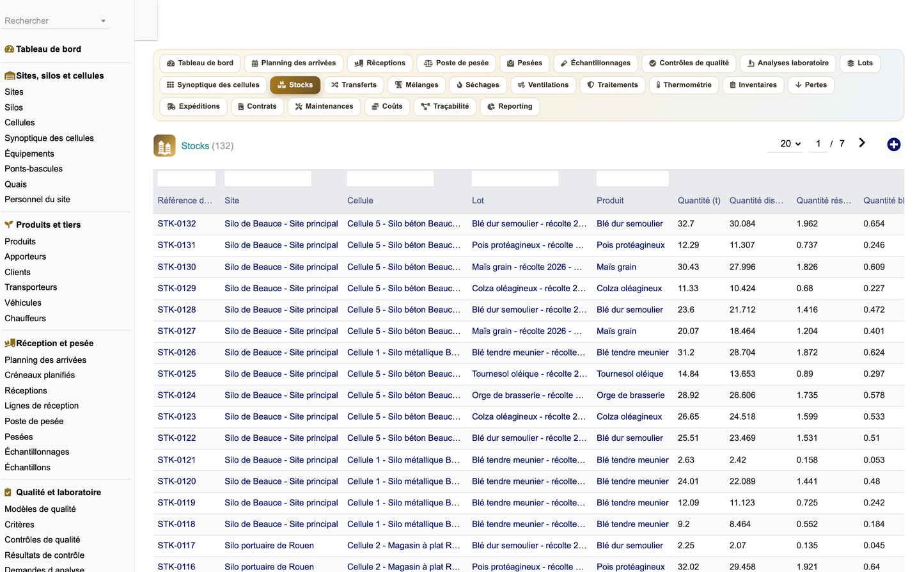
Task: Click Stocks (132) heading text
Action: [207, 146]
